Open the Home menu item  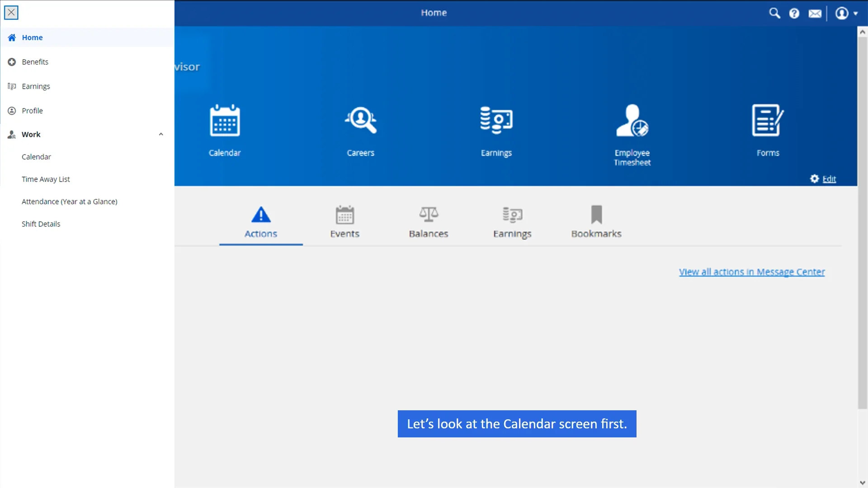point(87,38)
